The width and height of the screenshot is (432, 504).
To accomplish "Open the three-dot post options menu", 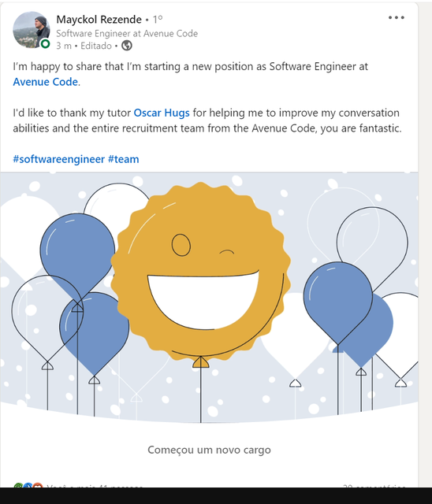I will pyautogui.click(x=396, y=17).
